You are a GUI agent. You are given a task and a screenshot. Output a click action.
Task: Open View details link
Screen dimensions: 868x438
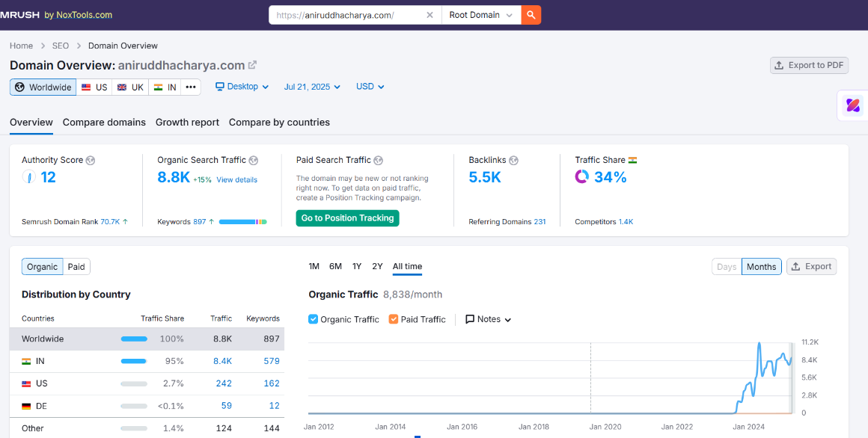click(x=237, y=179)
